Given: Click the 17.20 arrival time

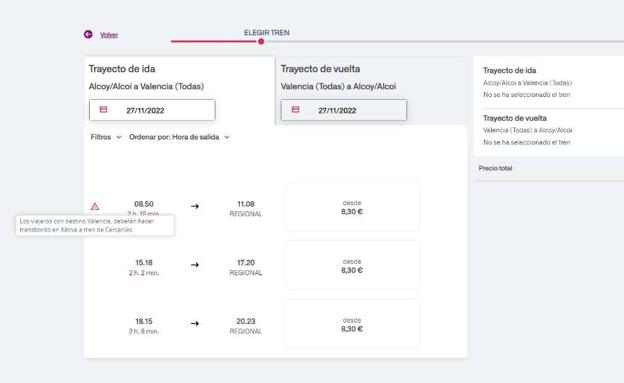Looking at the screenshot, I should [x=246, y=263].
